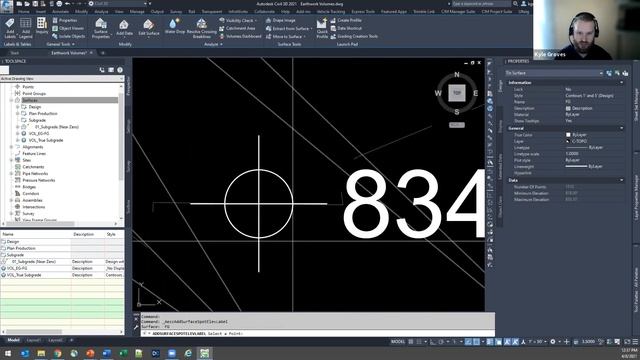Start the Quick Profile tool

322,28
